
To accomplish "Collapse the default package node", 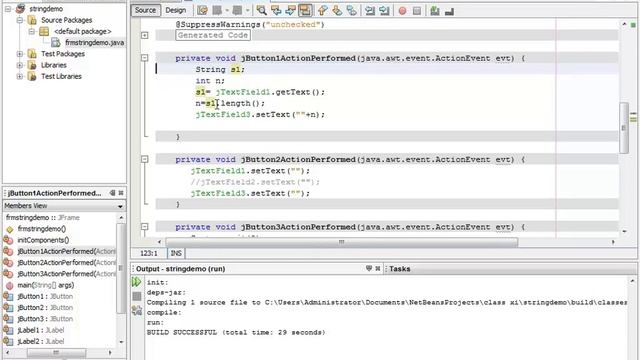I will click(32, 31).
